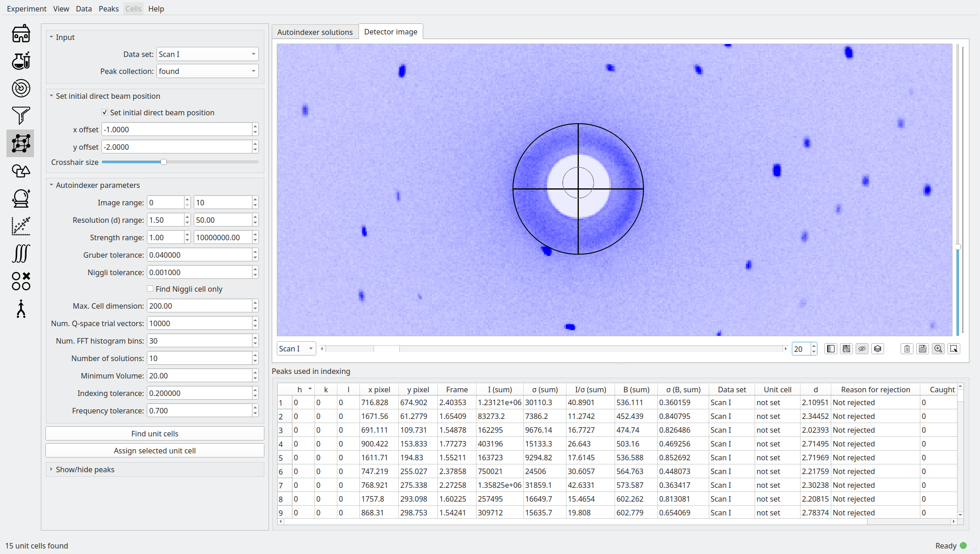The width and height of the screenshot is (980, 554).
Task: Open the filter funnel sidebar icon
Action: coord(21,116)
